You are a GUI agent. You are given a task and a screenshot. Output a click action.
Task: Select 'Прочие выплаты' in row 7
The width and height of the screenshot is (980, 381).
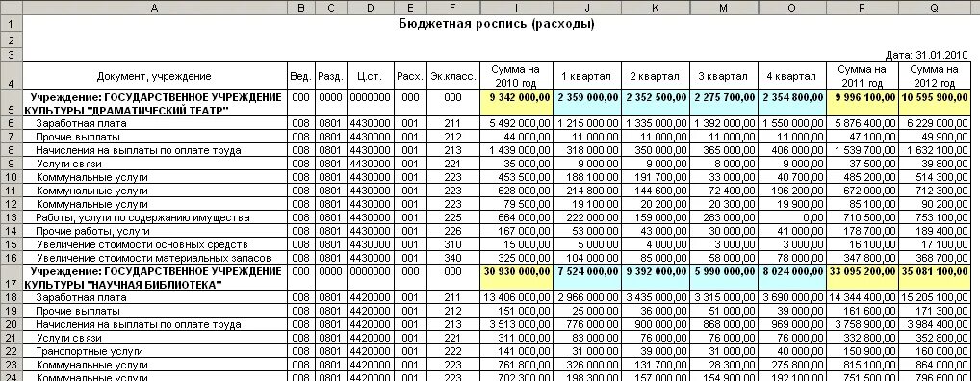pos(155,137)
